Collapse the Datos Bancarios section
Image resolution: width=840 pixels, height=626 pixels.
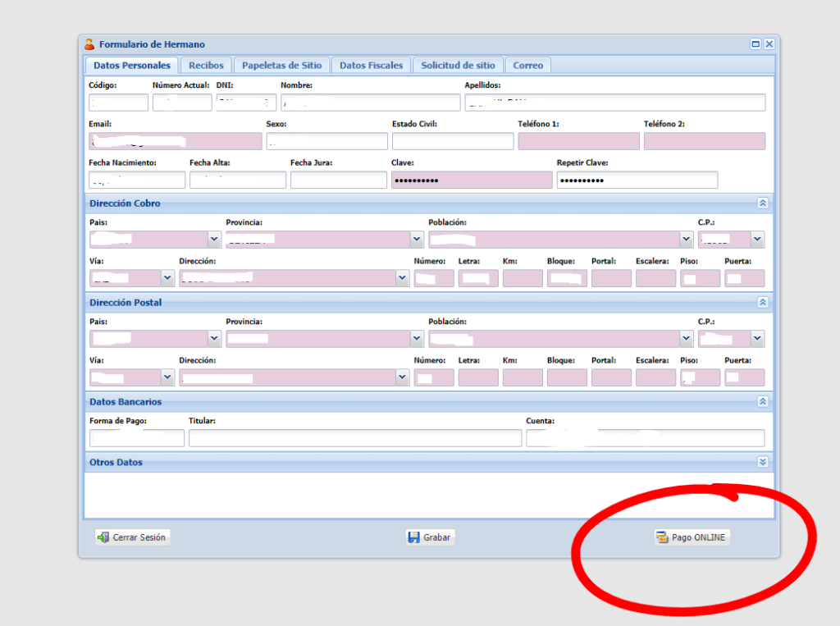click(x=762, y=401)
